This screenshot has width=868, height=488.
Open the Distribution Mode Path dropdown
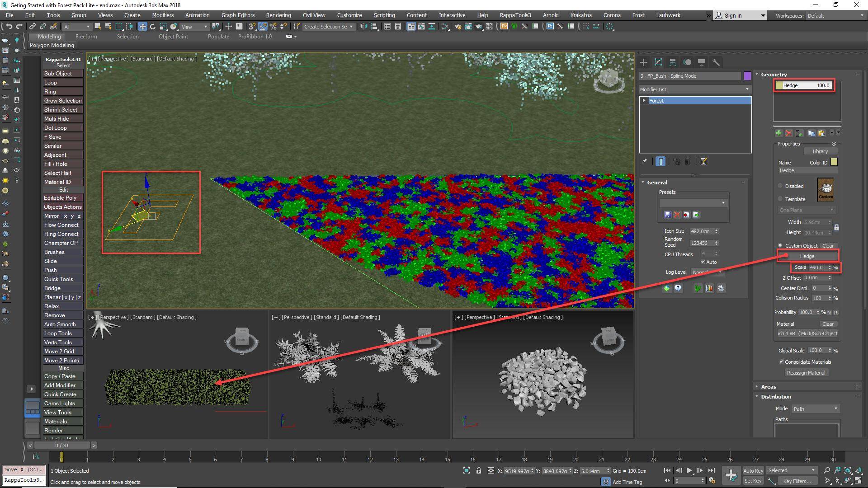coord(815,408)
